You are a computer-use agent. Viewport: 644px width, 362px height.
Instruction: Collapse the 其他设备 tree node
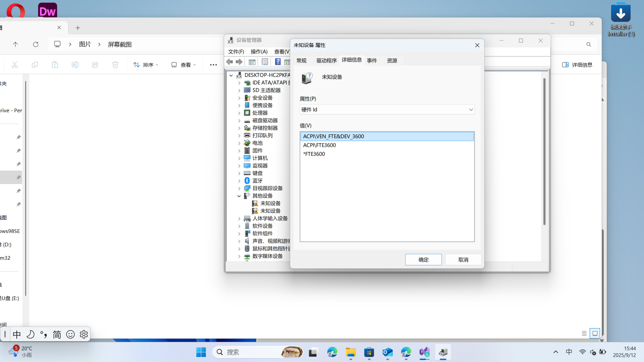[x=239, y=196]
